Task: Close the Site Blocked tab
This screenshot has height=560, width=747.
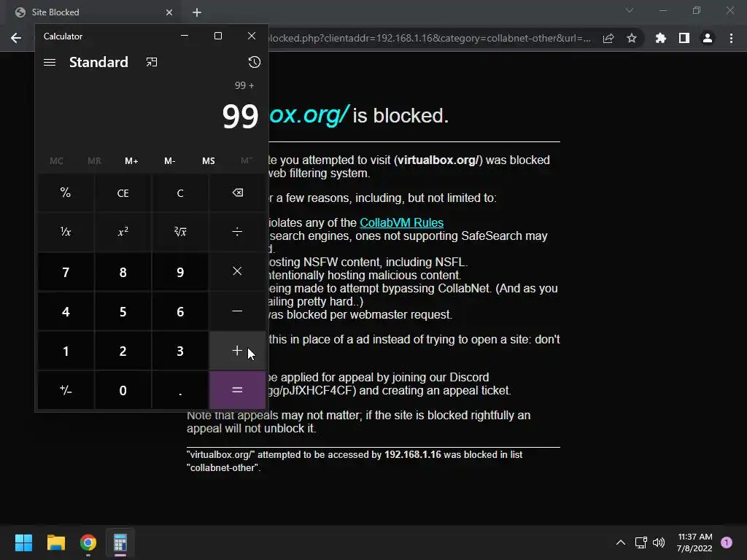Action: pos(169,12)
